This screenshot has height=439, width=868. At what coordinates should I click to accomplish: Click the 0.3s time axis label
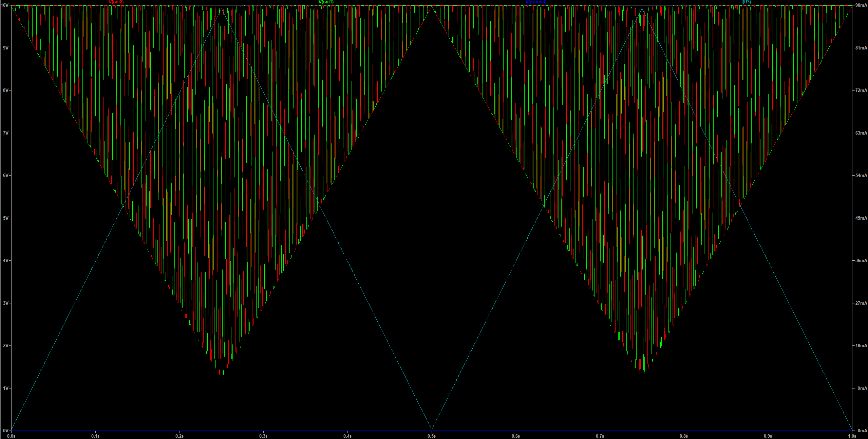pyautogui.click(x=263, y=436)
